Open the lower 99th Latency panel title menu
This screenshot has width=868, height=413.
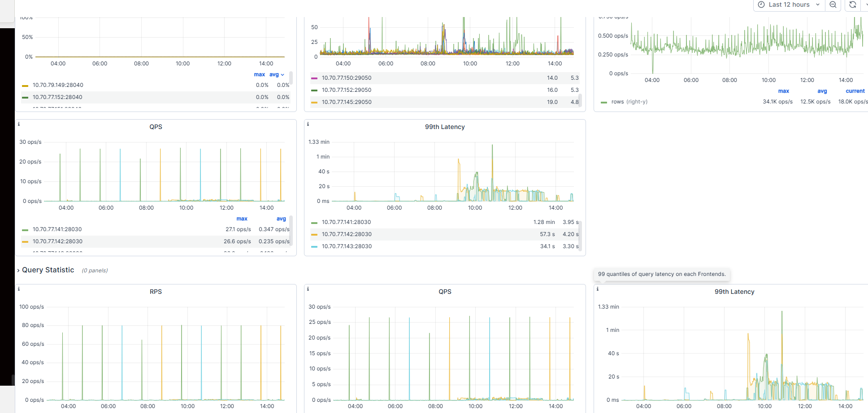[734, 292]
